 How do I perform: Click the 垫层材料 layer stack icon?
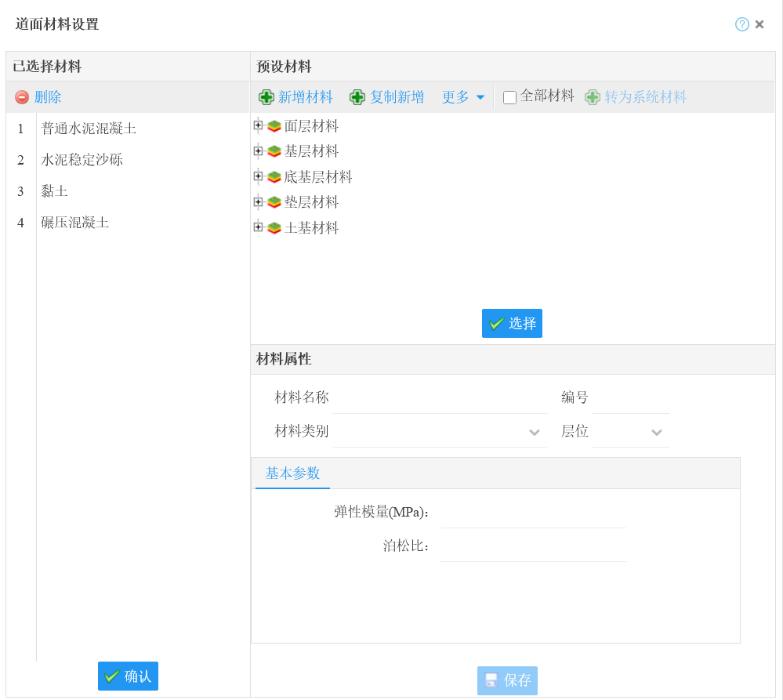[274, 202]
